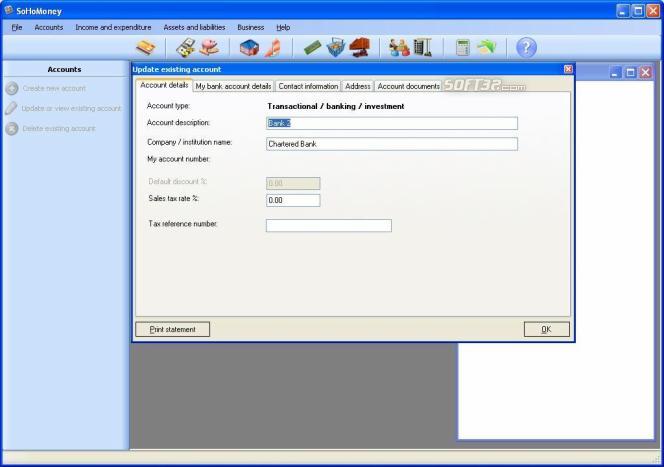Screen dimensions: 664x467
Task: Switch to Contact information tab
Action: 308,86
